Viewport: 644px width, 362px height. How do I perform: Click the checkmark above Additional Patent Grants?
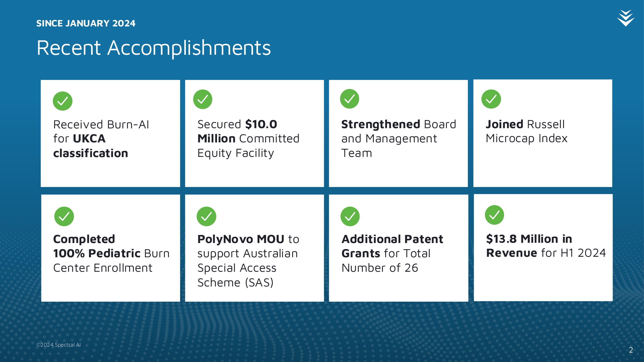pyautogui.click(x=350, y=216)
